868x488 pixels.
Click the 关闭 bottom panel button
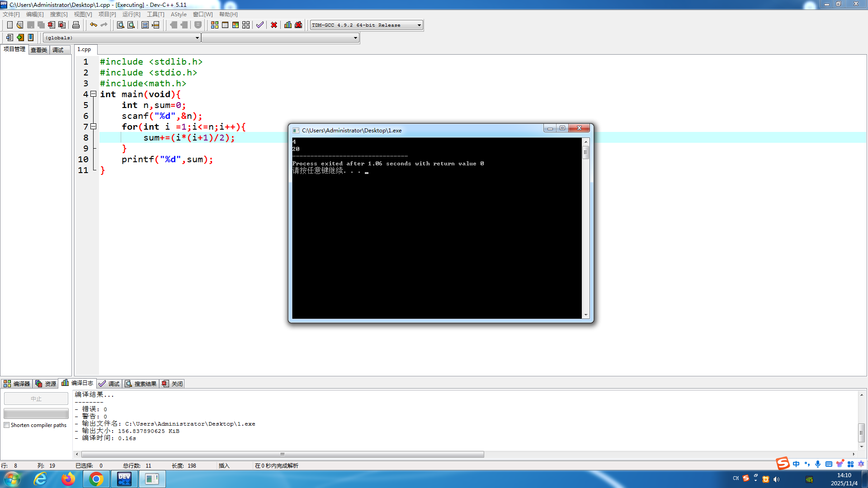pyautogui.click(x=173, y=384)
